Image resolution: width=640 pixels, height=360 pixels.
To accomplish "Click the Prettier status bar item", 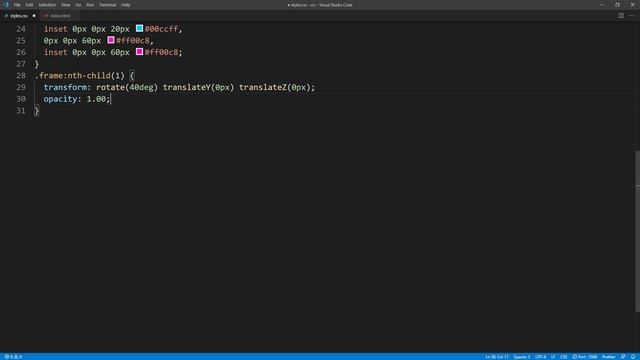I will click(609, 357).
